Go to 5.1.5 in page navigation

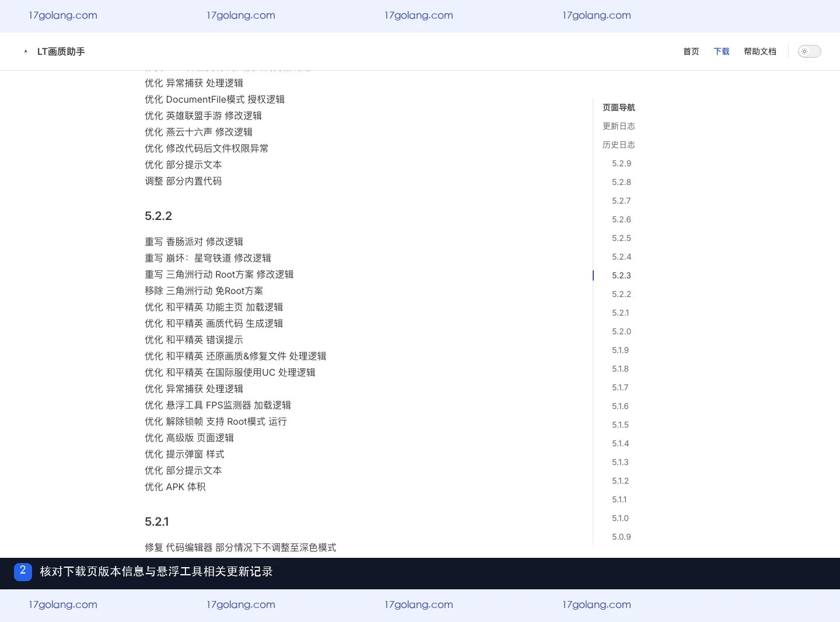point(621,425)
